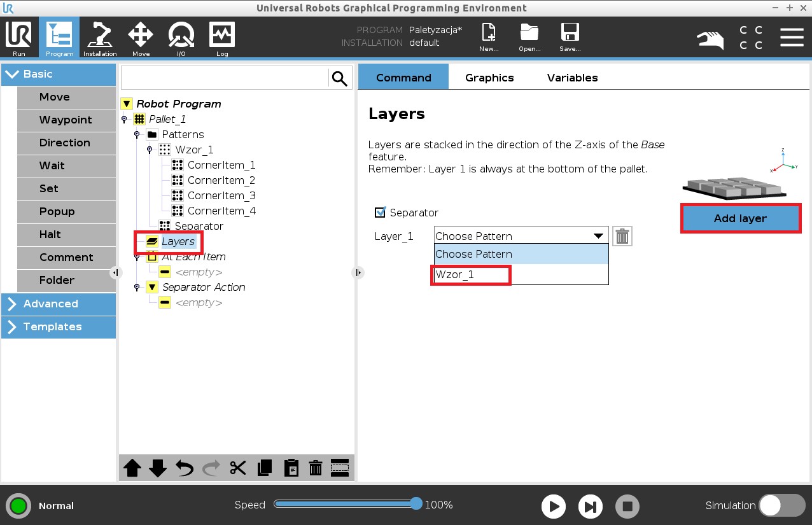
Task: Delete the selected node from the tree
Action: pyautogui.click(x=315, y=468)
